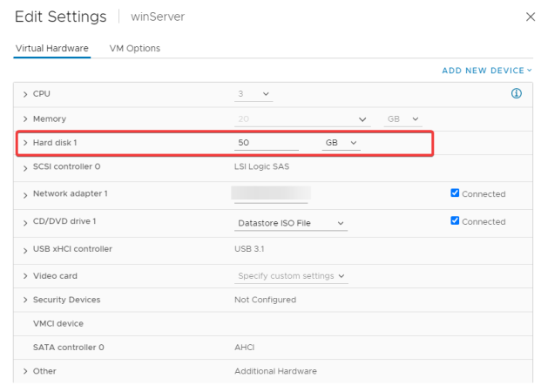This screenshot has height=392, width=541.
Task: Click the info icon in CPU row
Action: point(516,93)
